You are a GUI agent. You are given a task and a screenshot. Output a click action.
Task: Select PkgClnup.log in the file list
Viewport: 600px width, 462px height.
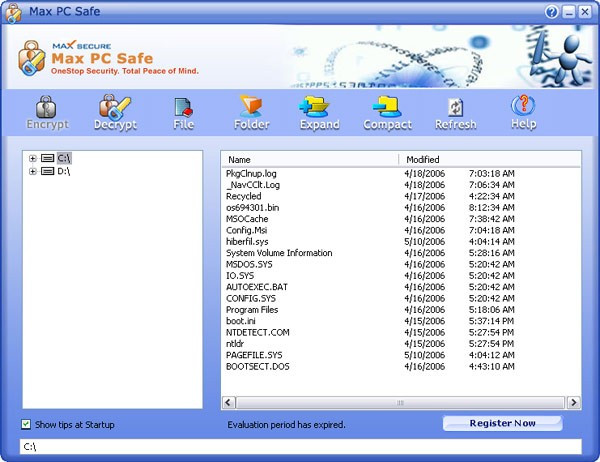pyautogui.click(x=251, y=173)
